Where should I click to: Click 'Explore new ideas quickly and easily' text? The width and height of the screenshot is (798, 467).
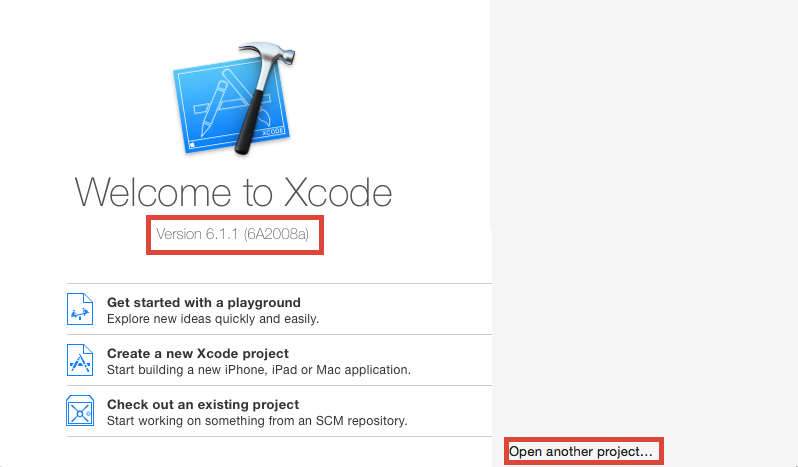pyautogui.click(x=212, y=319)
